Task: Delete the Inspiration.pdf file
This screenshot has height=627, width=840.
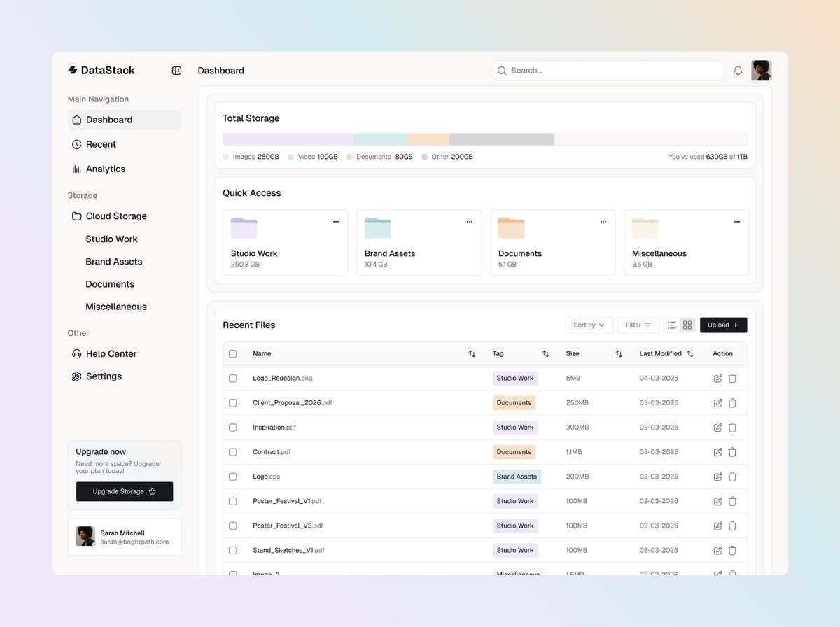Action: coord(732,428)
